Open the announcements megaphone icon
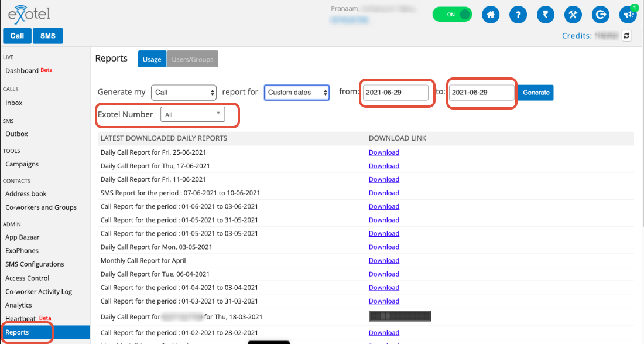 click(628, 15)
